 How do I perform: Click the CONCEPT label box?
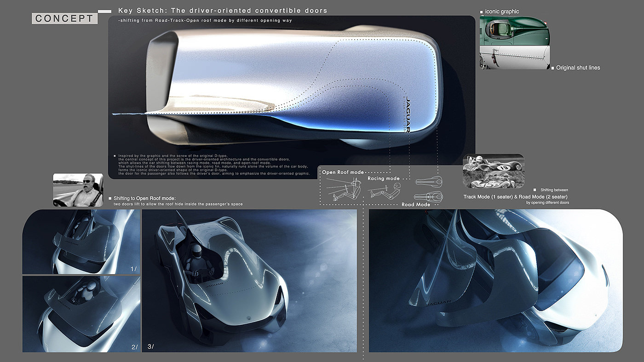64,18
